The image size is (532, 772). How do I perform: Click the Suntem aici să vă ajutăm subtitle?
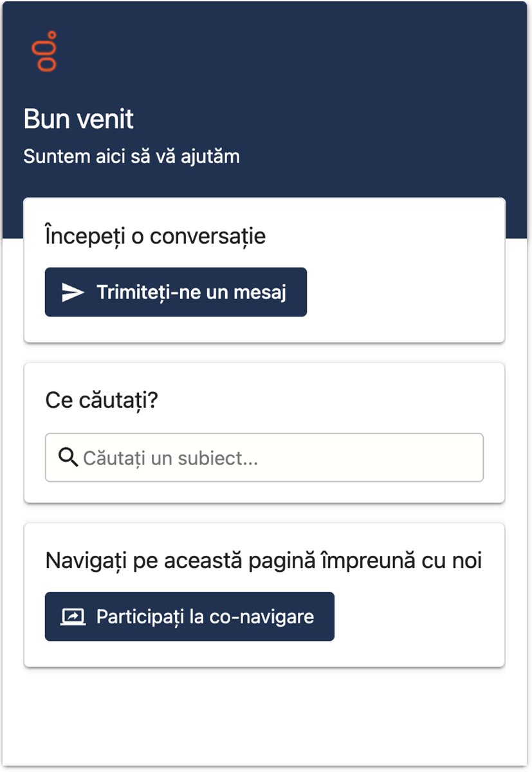tap(131, 156)
